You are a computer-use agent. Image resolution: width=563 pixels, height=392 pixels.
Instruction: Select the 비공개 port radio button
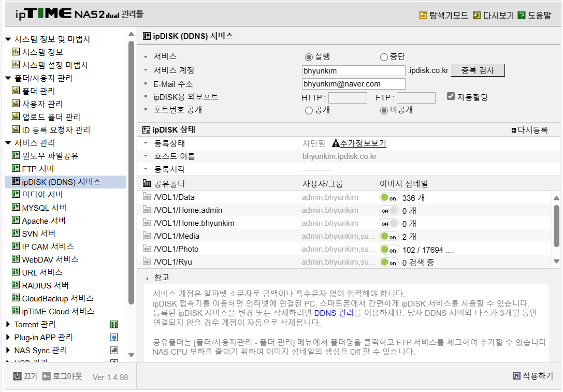click(384, 111)
